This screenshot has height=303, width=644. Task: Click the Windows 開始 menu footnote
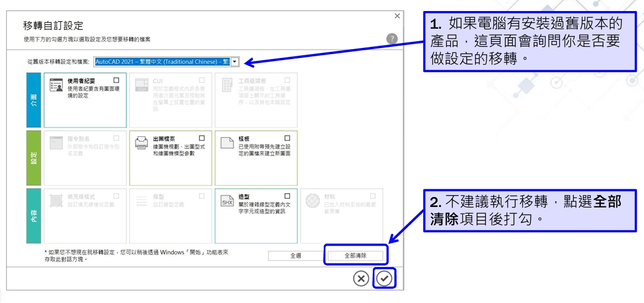[137, 256]
